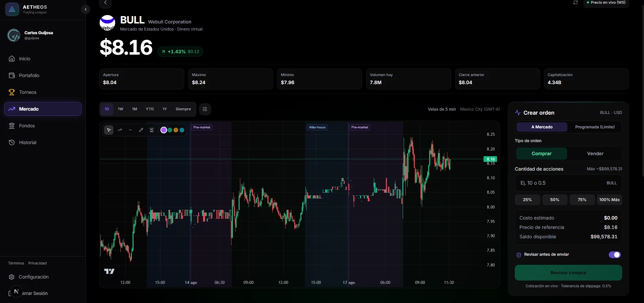Collapse the sidebar with the chevron button
This screenshot has width=644, height=303.
pyautogui.click(x=86, y=9)
